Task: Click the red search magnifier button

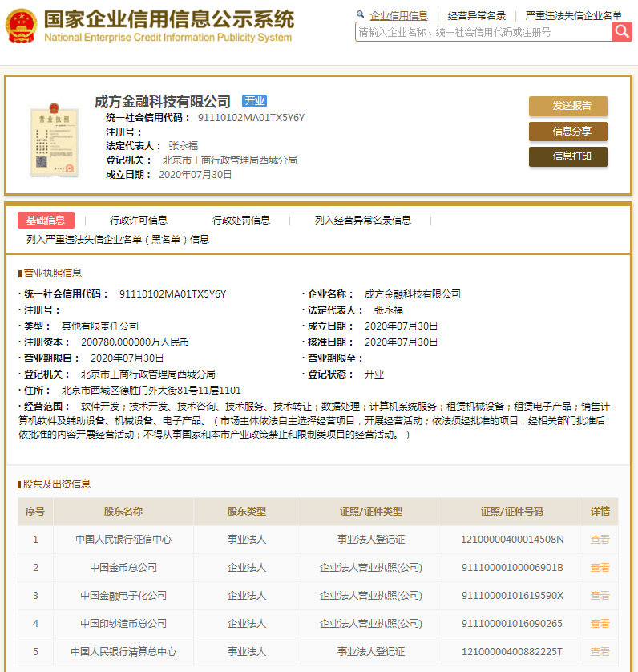Action: [x=622, y=32]
